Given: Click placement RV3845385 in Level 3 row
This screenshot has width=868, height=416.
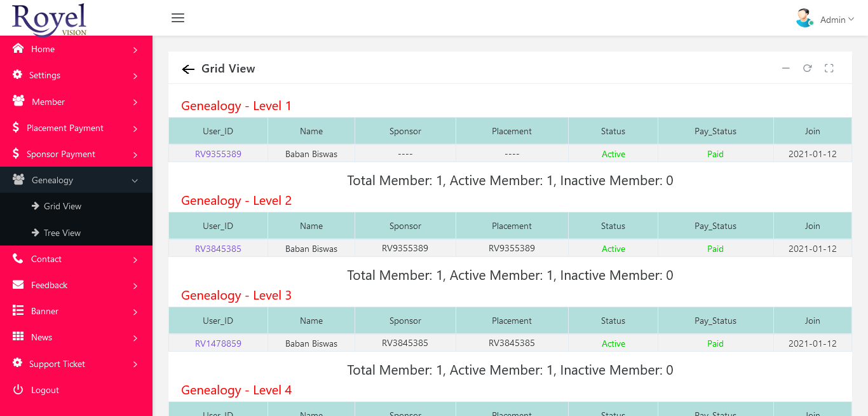Looking at the screenshot, I should tap(512, 343).
